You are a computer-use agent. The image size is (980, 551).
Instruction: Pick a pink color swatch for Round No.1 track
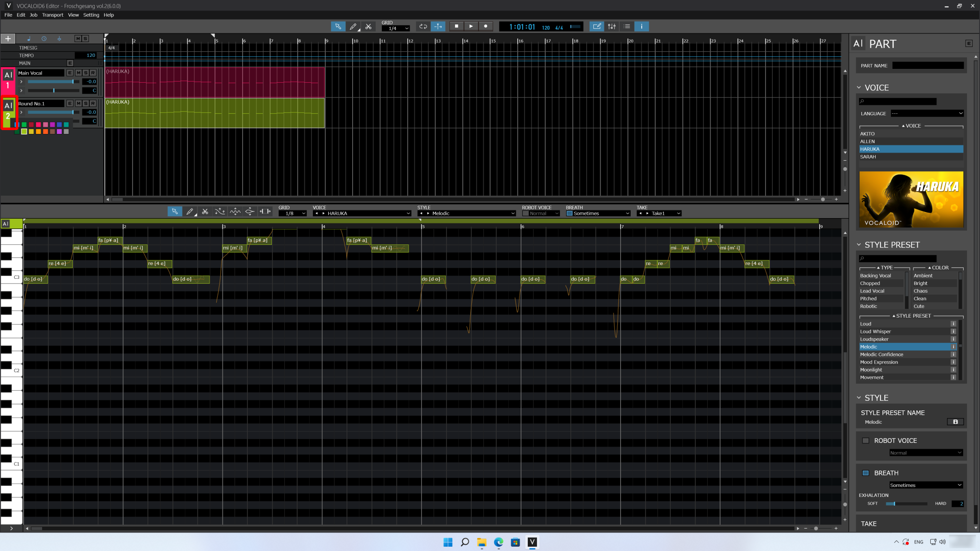click(38, 124)
